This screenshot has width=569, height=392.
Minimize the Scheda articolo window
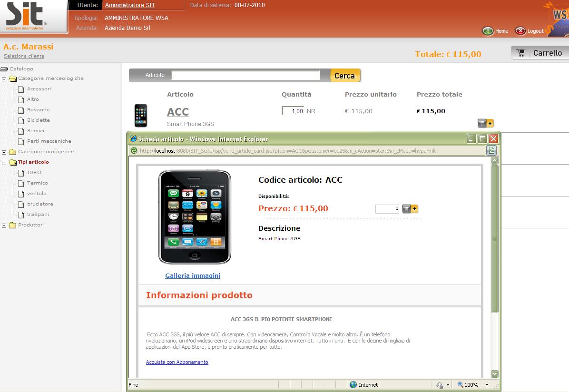(471, 138)
